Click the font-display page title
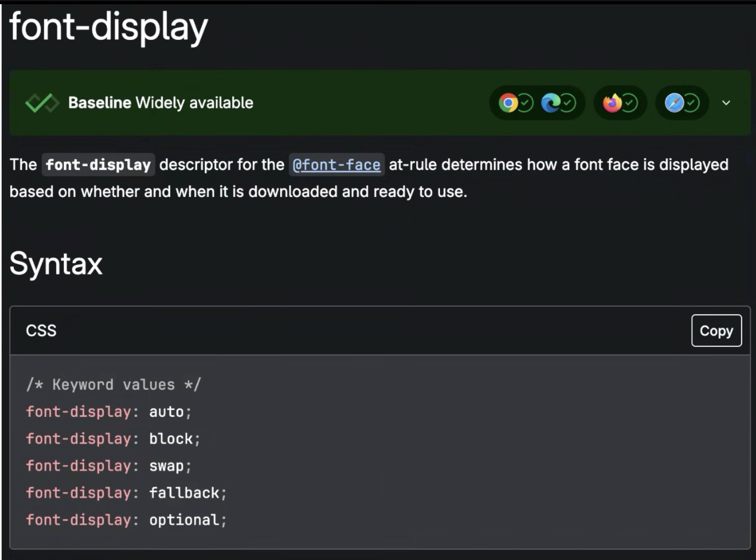This screenshot has width=756, height=560. (109, 27)
